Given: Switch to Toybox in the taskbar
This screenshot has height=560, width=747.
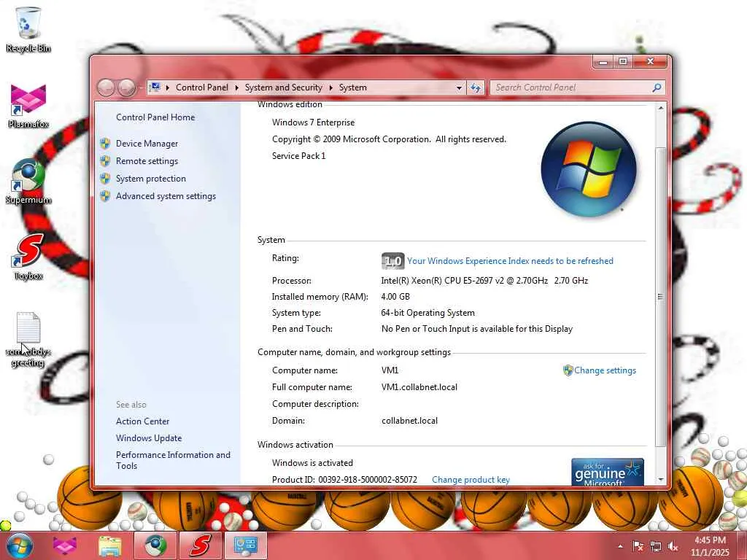Looking at the screenshot, I should (200, 546).
